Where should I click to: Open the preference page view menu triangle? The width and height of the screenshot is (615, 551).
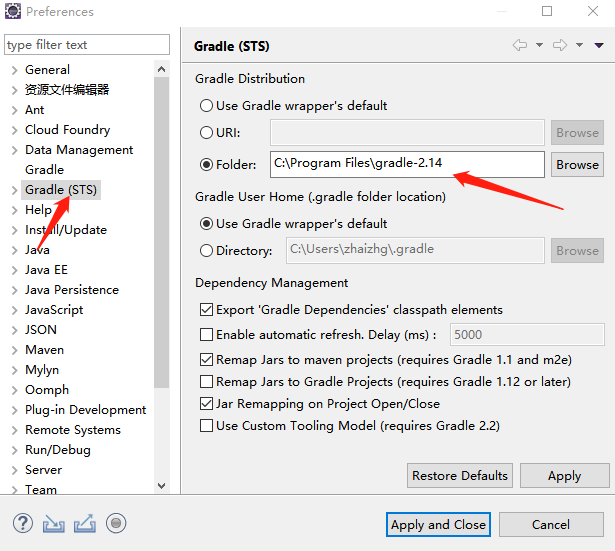tap(599, 45)
